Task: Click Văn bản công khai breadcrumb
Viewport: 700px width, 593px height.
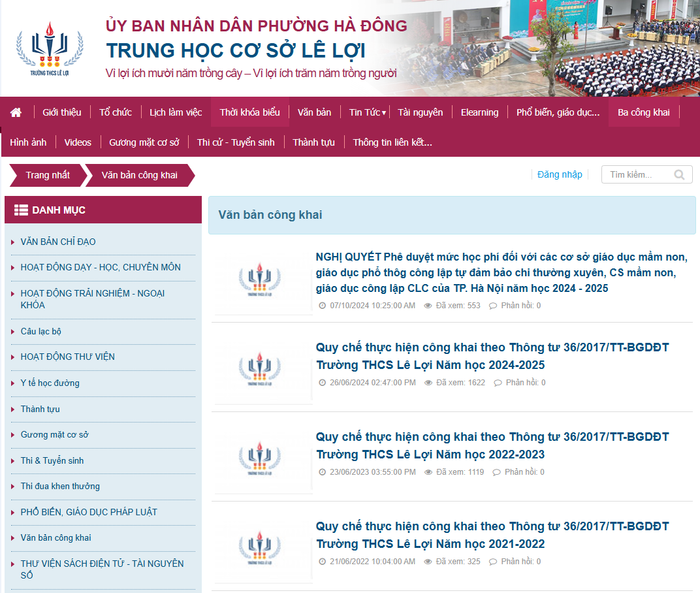Action: click(139, 175)
